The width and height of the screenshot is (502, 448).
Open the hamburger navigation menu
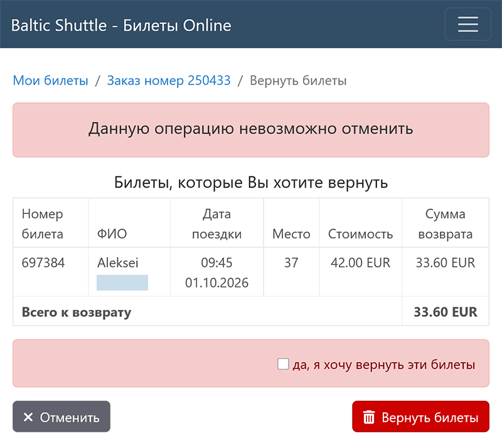coord(467,24)
